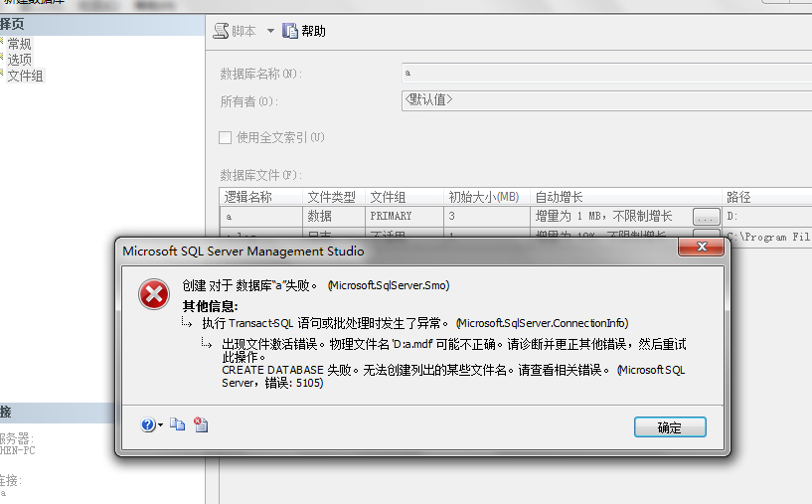Click the PRIMARY filegroup cell
Image resolution: width=812 pixels, height=504 pixels.
405,216
